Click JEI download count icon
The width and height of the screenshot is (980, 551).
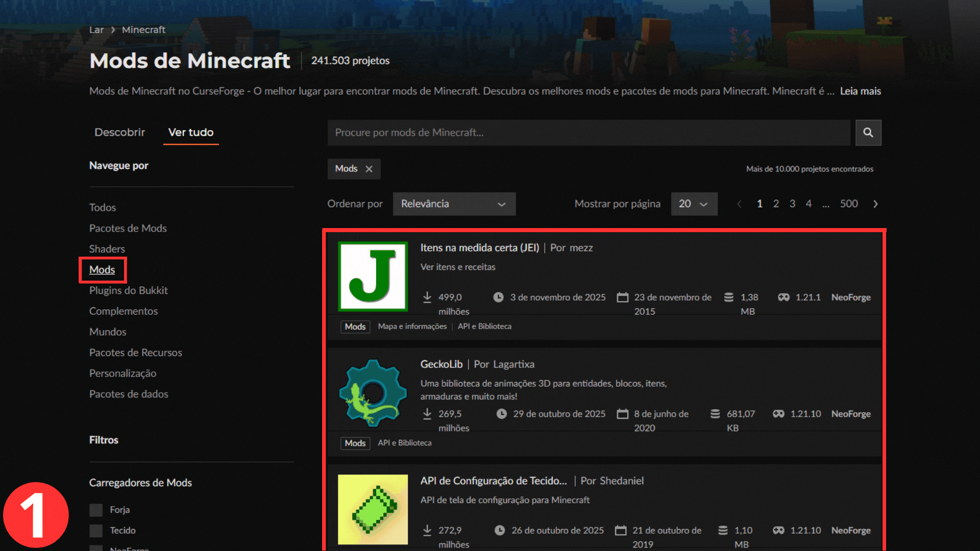tap(427, 297)
